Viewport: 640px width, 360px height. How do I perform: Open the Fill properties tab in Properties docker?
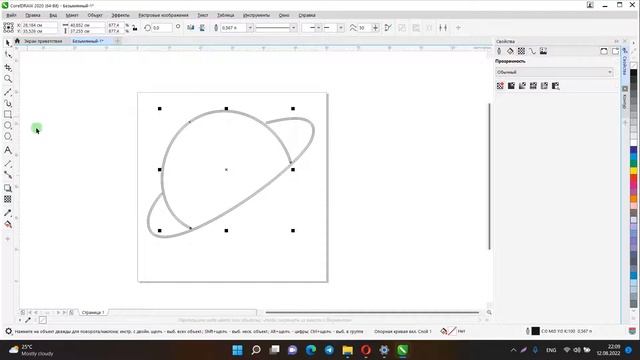pos(510,51)
